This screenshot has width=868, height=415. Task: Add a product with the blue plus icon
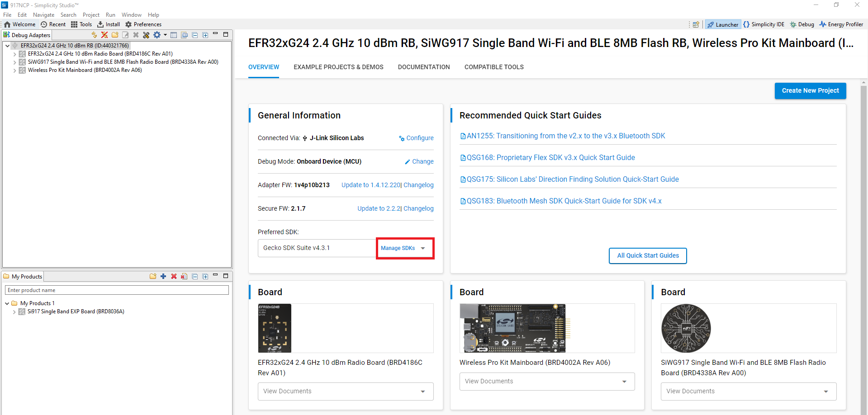pos(163,276)
